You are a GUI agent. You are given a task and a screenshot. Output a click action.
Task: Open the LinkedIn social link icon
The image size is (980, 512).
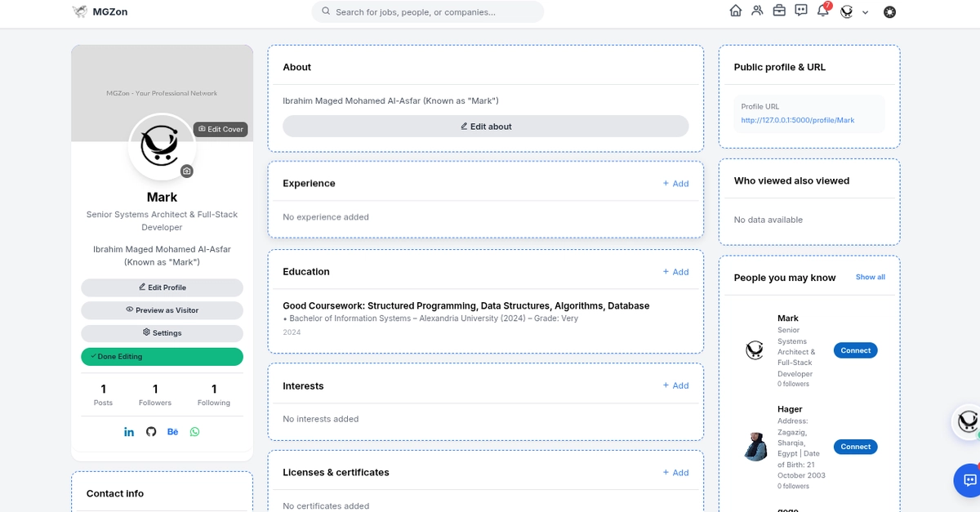pos(129,431)
